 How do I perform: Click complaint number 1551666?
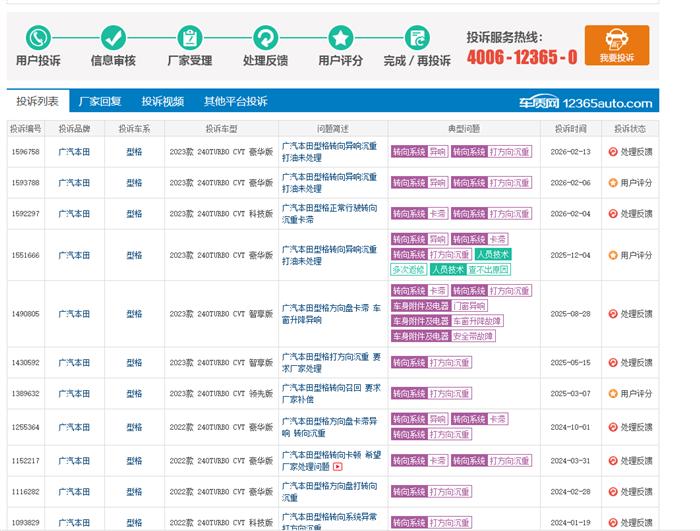coord(25,255)
